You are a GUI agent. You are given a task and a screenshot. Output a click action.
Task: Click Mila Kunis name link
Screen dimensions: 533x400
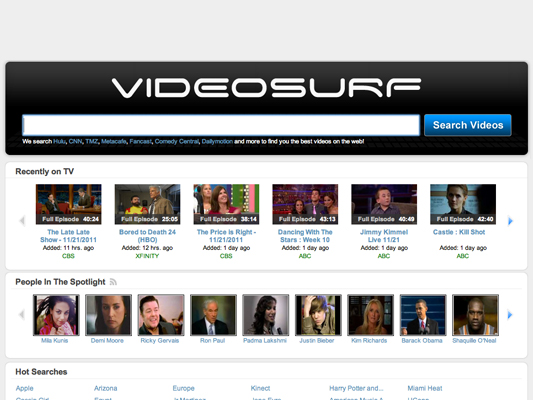(54, 341)
